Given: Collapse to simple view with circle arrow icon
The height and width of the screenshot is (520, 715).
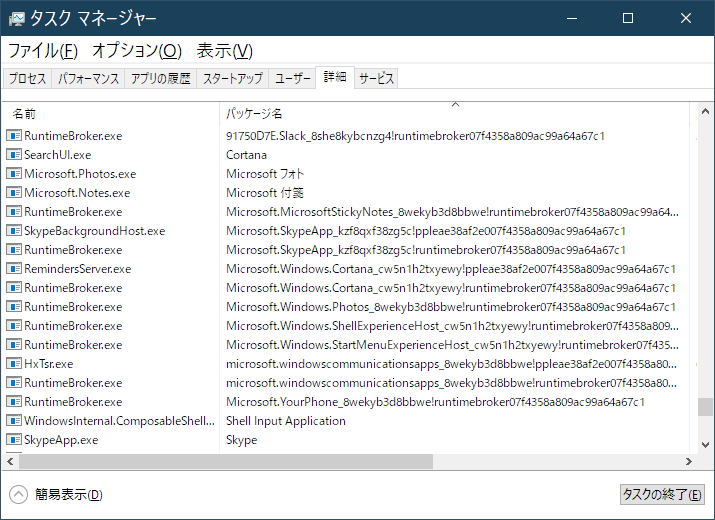Looking at the screenshot, I should click(x=19, y=494).
